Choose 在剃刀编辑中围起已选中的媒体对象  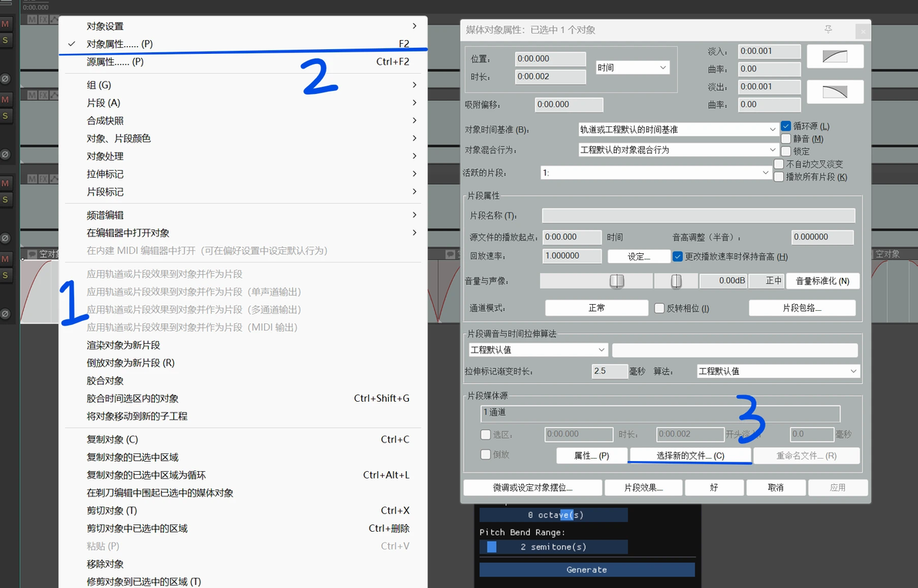243,493
